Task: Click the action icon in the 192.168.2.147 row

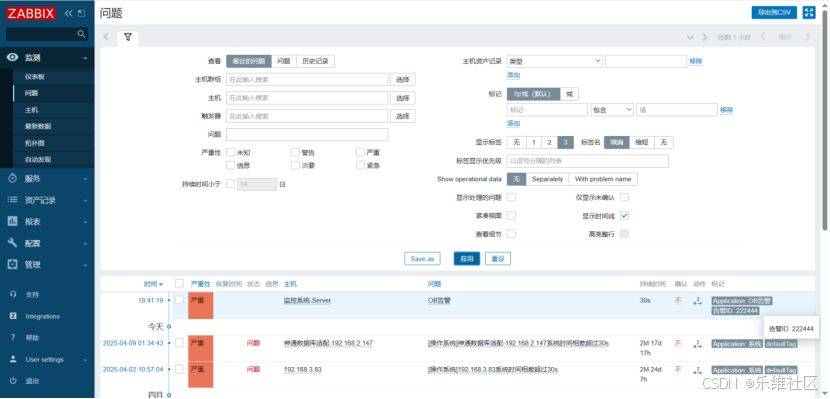Action: click(x=697, y=343)
